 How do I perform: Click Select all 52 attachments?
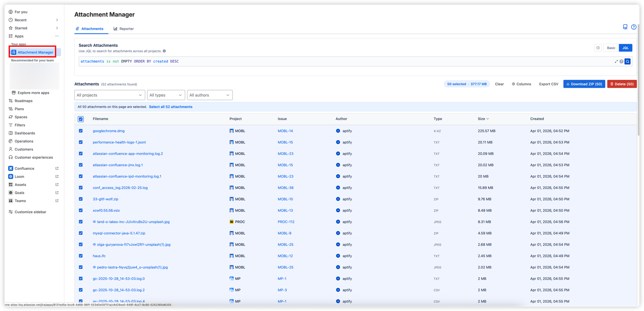coord(171,107)
